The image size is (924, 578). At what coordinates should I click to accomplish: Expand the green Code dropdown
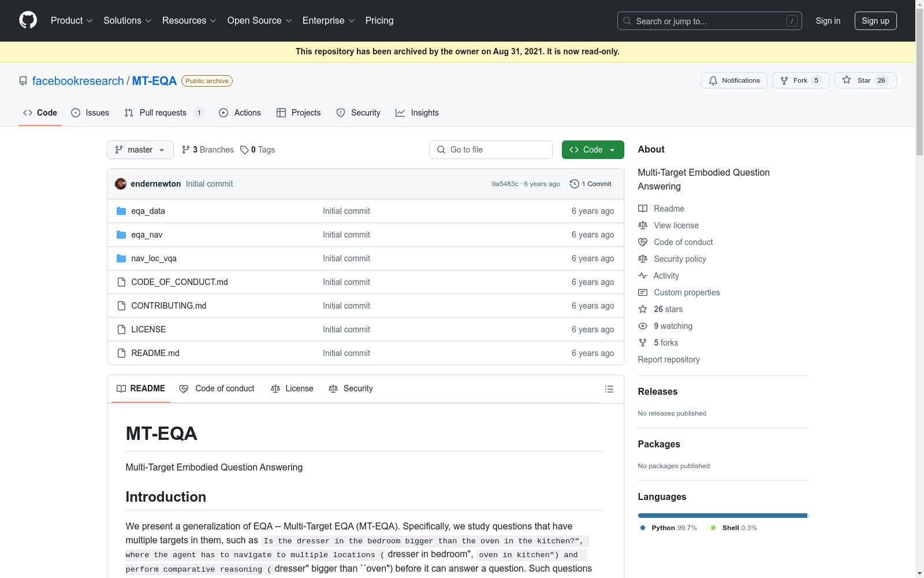click(x=593, y=150)
